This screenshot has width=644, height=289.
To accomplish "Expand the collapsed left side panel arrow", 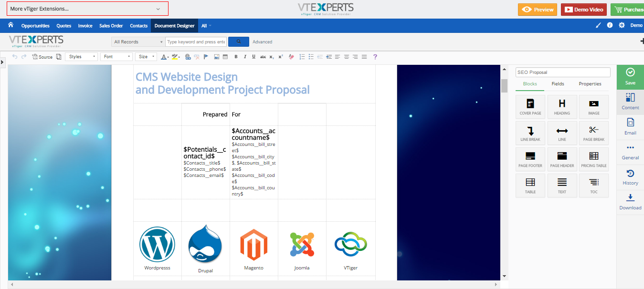I will 2,62.
